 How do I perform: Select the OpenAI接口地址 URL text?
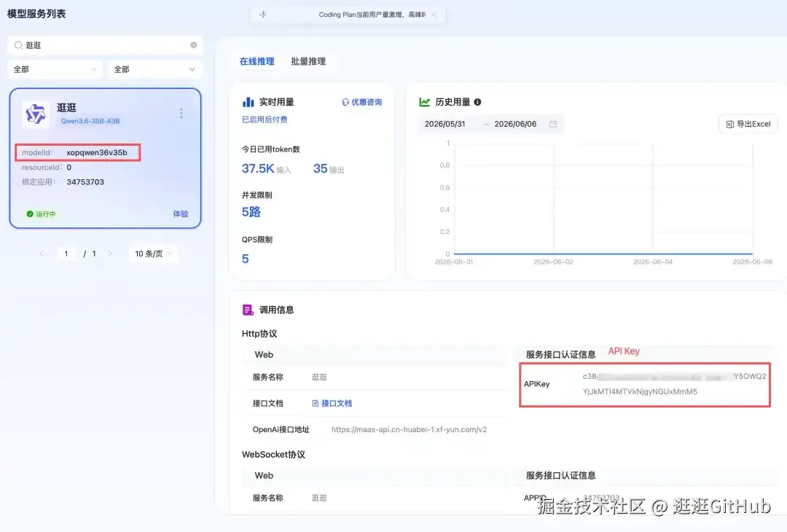[x=409, y=430]
